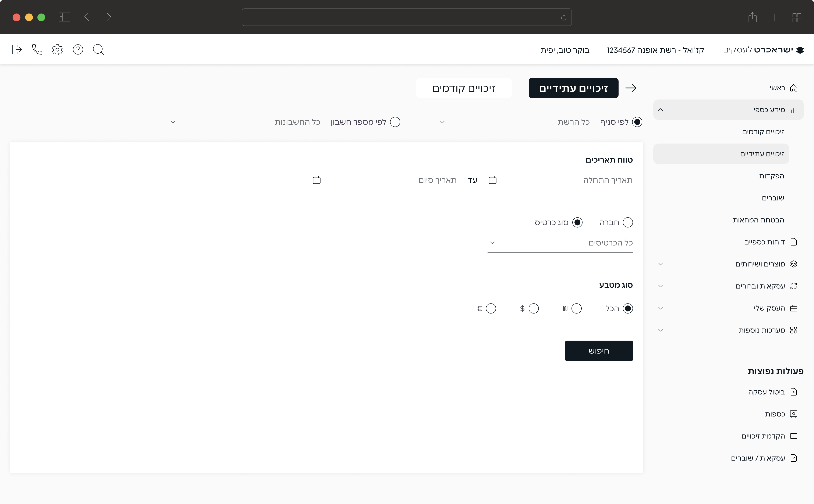Open כל החשבונות dropdown
814x504 pixels.
(x=244, y=122)
